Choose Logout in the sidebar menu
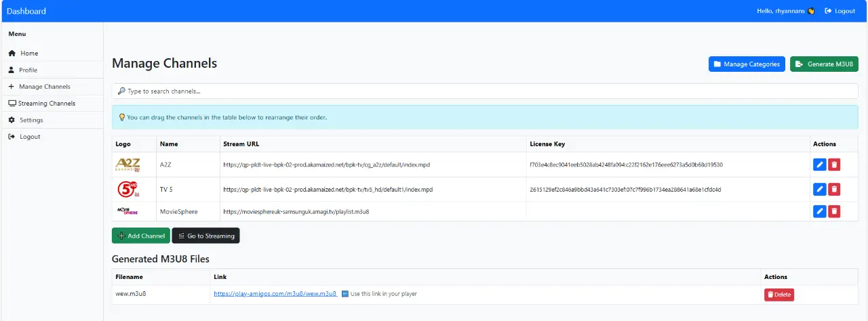 tap(52, 137)
